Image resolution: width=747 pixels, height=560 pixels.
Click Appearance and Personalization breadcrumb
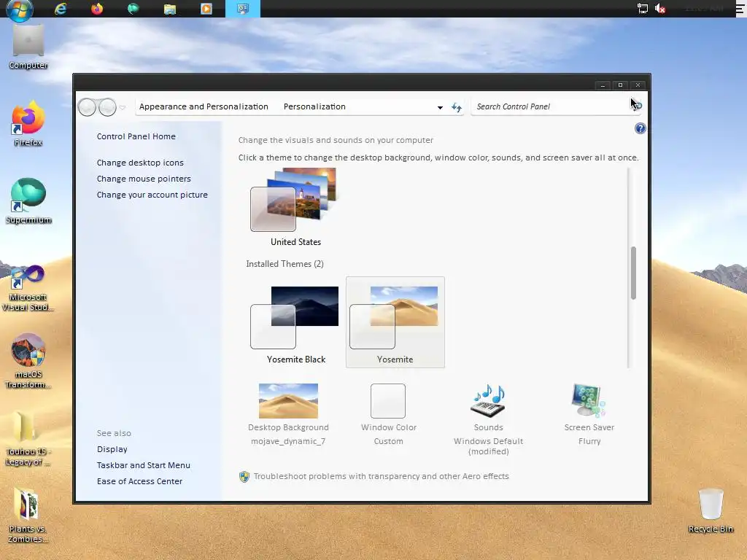coord(204,106)
